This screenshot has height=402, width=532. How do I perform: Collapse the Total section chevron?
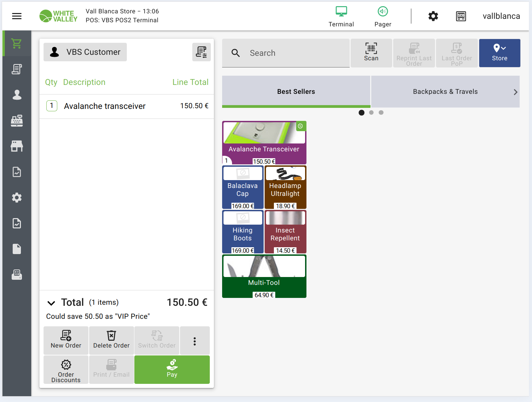click(51, 303)
